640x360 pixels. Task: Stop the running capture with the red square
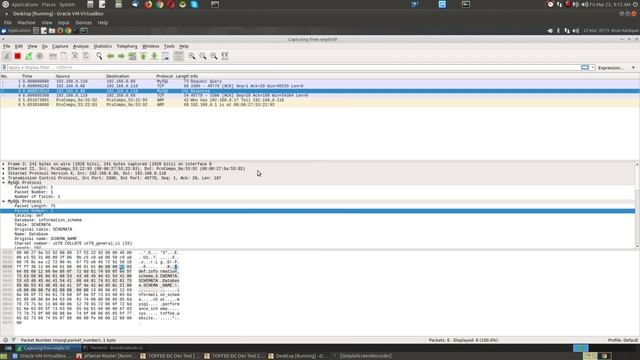pos(18,56)
